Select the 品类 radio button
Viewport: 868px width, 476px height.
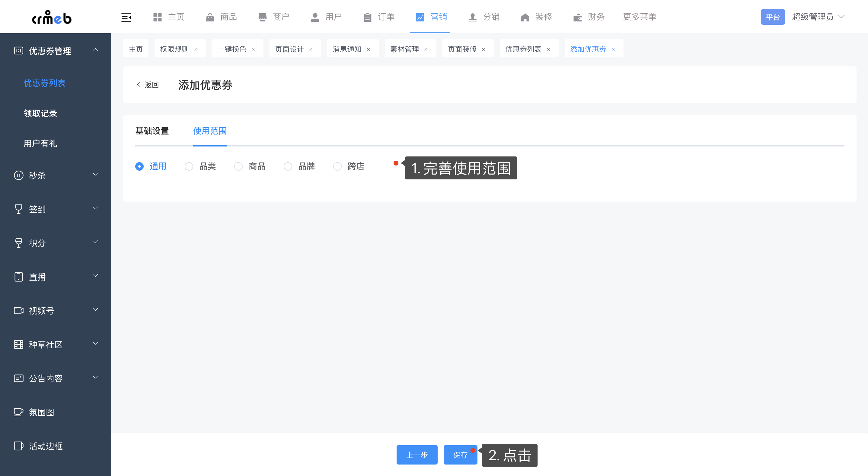pos(189,166)
